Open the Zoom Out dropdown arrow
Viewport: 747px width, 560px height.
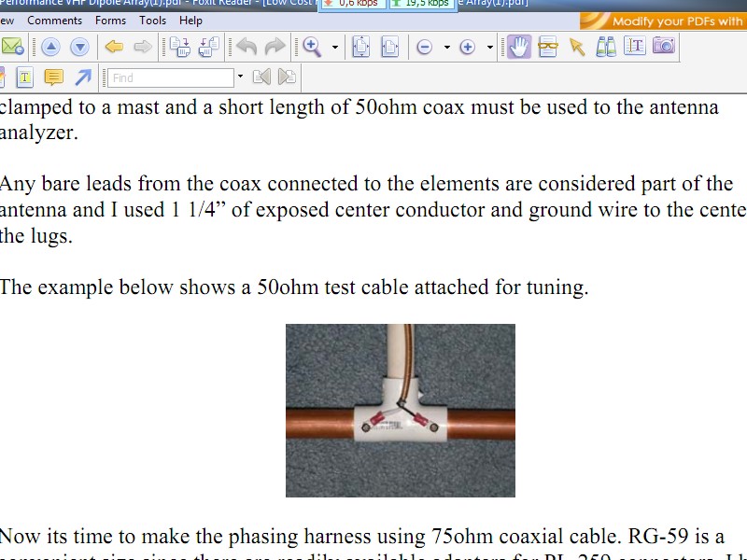pyautogui.click(x=447, y=48)
